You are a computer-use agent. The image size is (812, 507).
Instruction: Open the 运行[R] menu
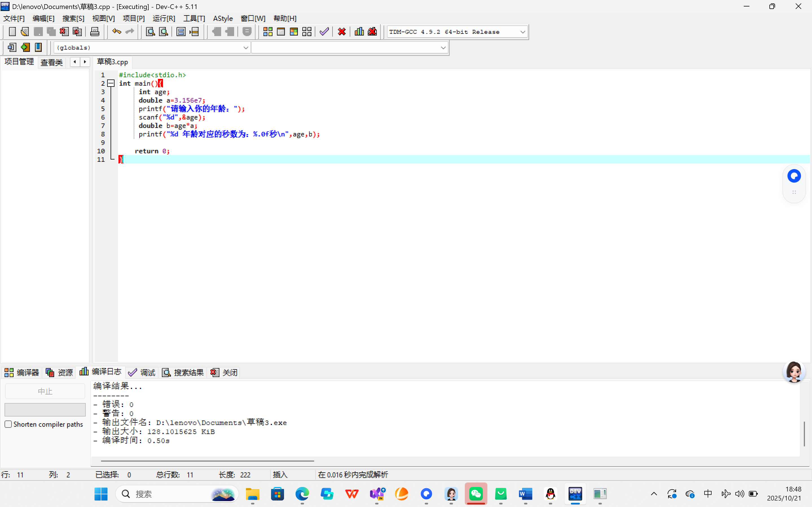click(164, 18)
